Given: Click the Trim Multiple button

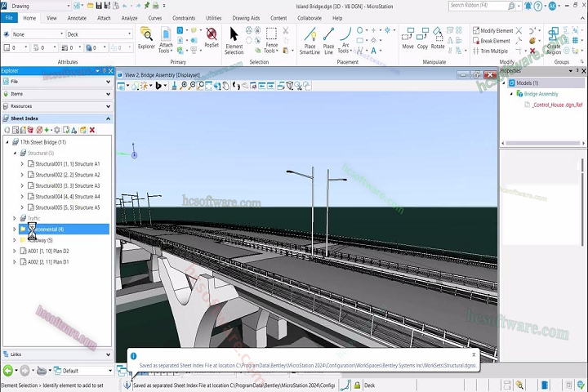Looking at the screenshot, I should [x=491, y=51].
